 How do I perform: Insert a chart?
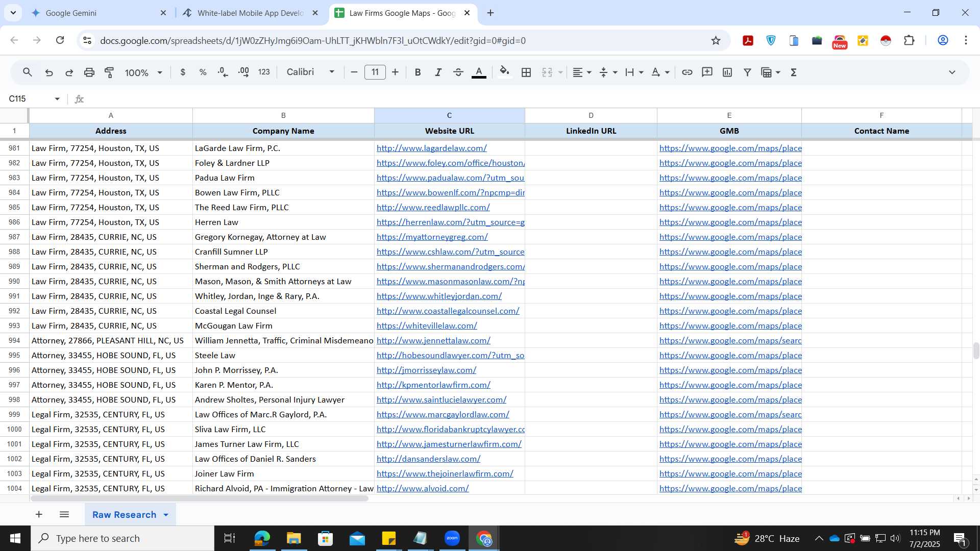pyautogui.click(x=727, y=72)
